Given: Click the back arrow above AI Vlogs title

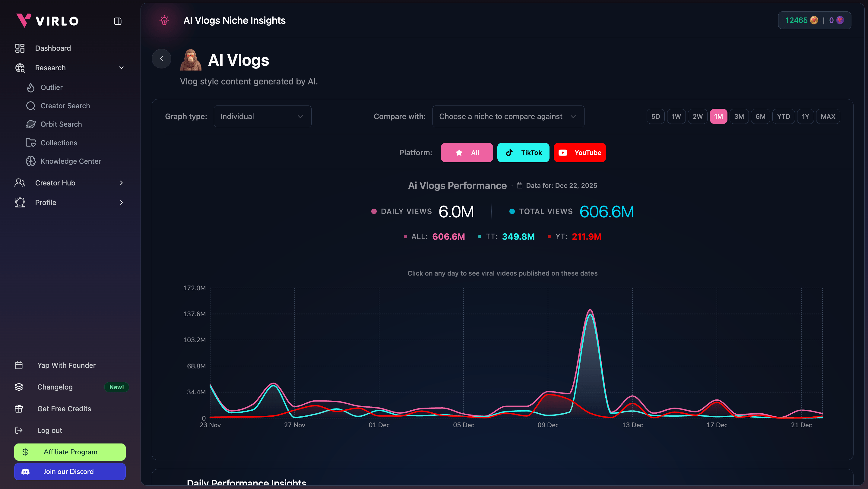Looking at the screenshot, I should tap(161, 58).
